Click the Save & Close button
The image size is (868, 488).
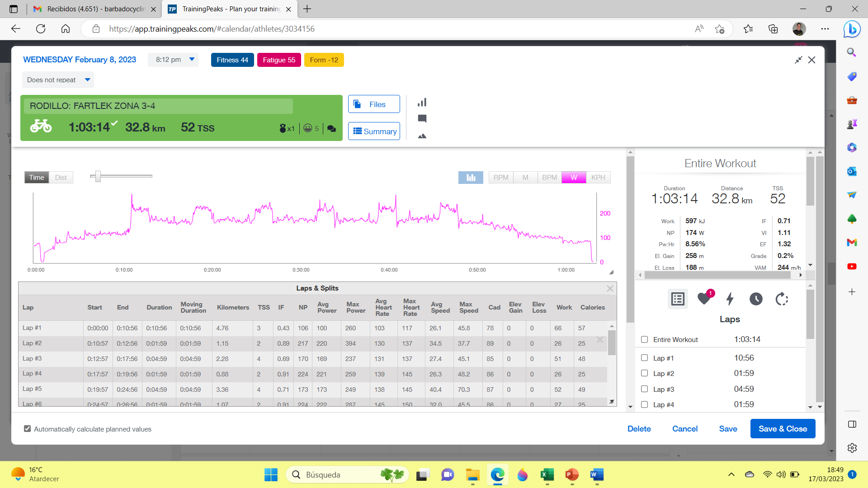pos(783,429)
